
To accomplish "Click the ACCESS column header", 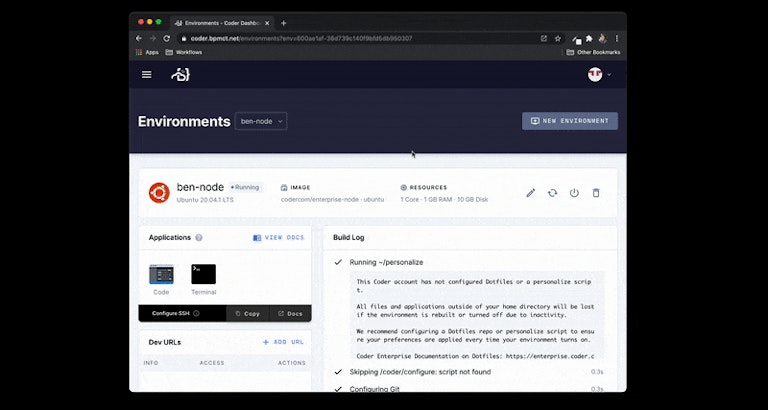I will 212,363.
